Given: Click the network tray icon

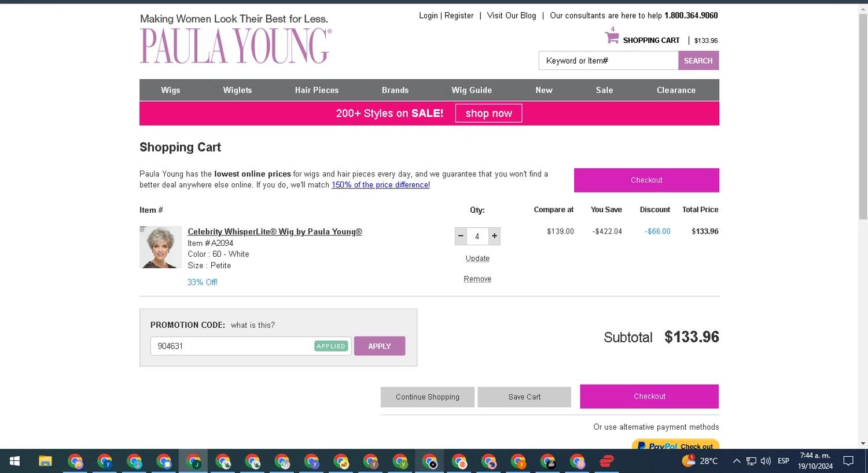Looking at the screenshot, I should tap(751, 461).
